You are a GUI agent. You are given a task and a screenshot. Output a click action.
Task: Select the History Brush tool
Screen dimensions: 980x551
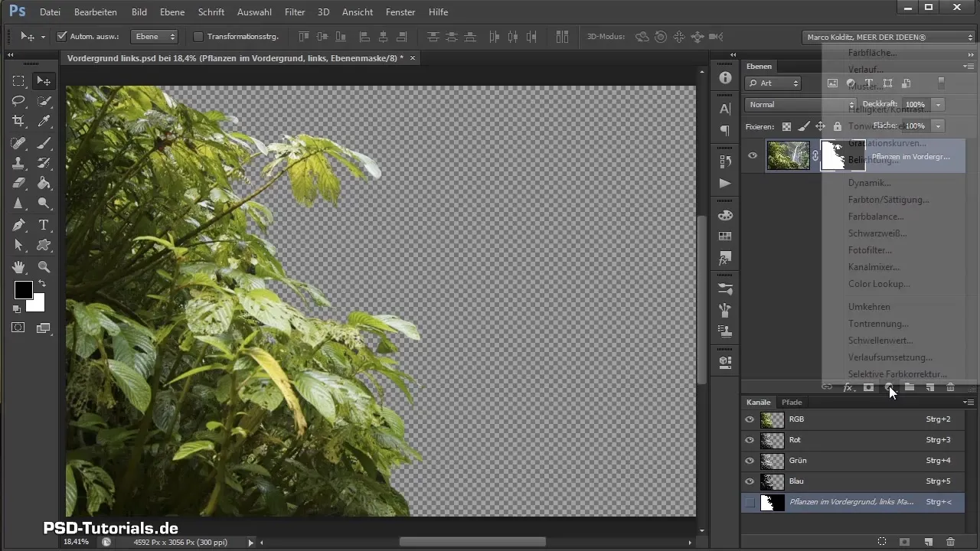[44, 163]
